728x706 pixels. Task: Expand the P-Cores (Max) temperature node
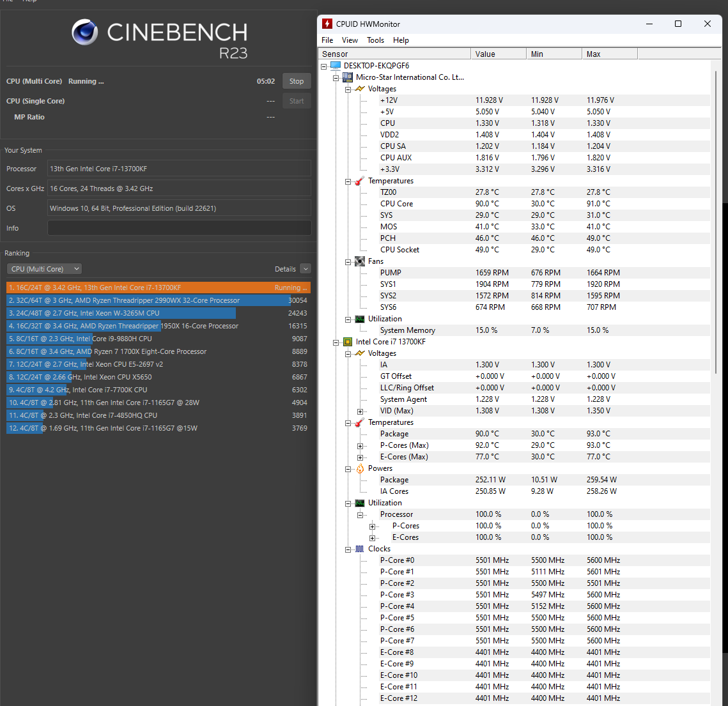(360, 446)
